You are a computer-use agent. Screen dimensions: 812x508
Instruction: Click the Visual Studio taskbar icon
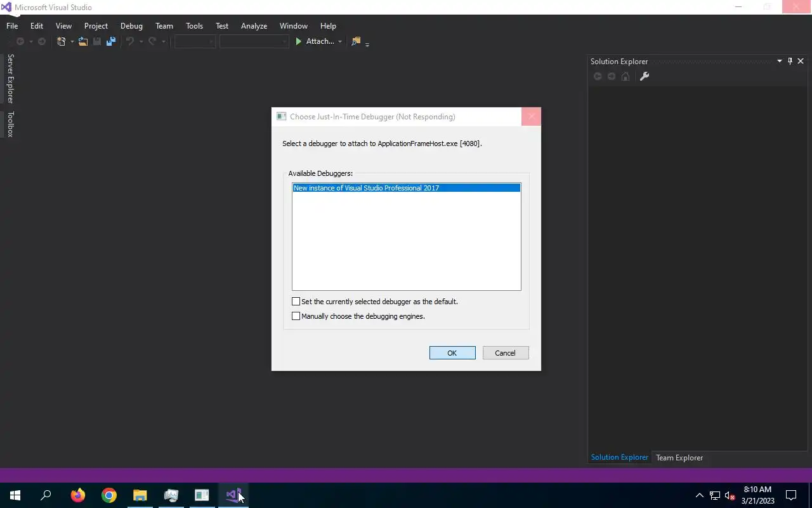tap(233, 495)
